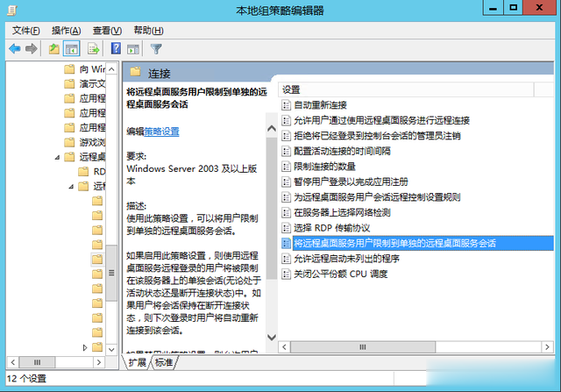
Task: Click the tree pane scroll down arrow
Action: [x=111, y=349]
